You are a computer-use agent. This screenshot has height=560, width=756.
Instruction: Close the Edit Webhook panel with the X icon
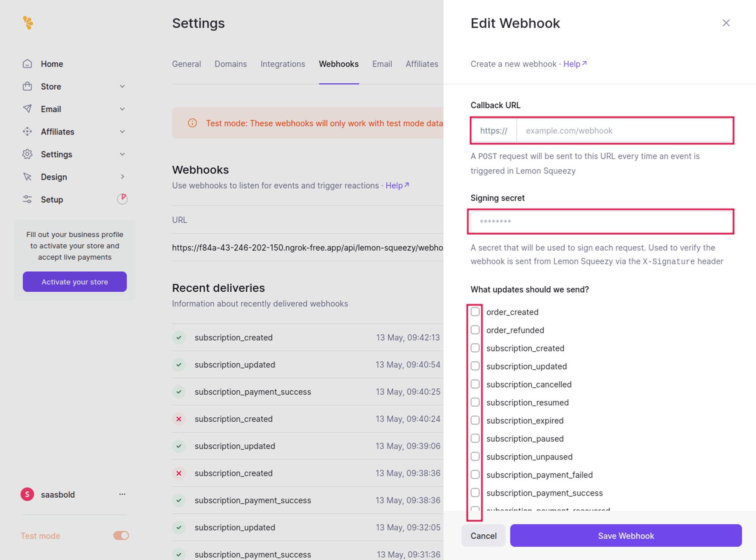pos(726,23)
